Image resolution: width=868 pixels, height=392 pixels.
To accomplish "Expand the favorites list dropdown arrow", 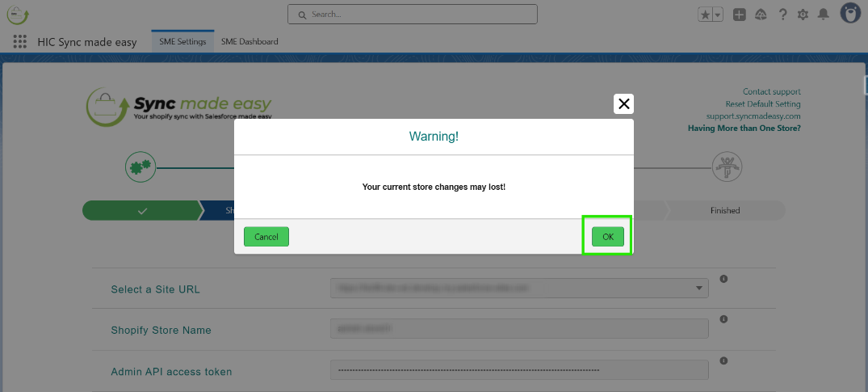I will point(718,15).
